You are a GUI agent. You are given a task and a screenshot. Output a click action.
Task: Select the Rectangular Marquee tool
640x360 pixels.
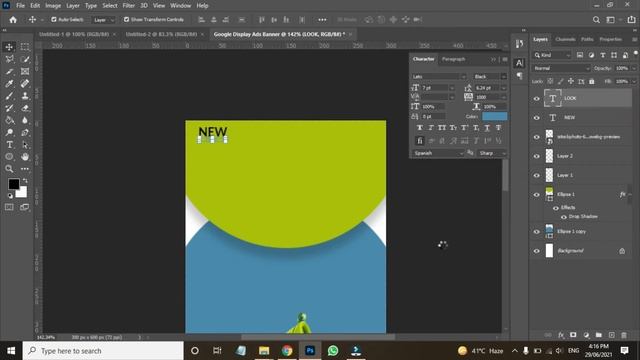[x=25, y=47]
